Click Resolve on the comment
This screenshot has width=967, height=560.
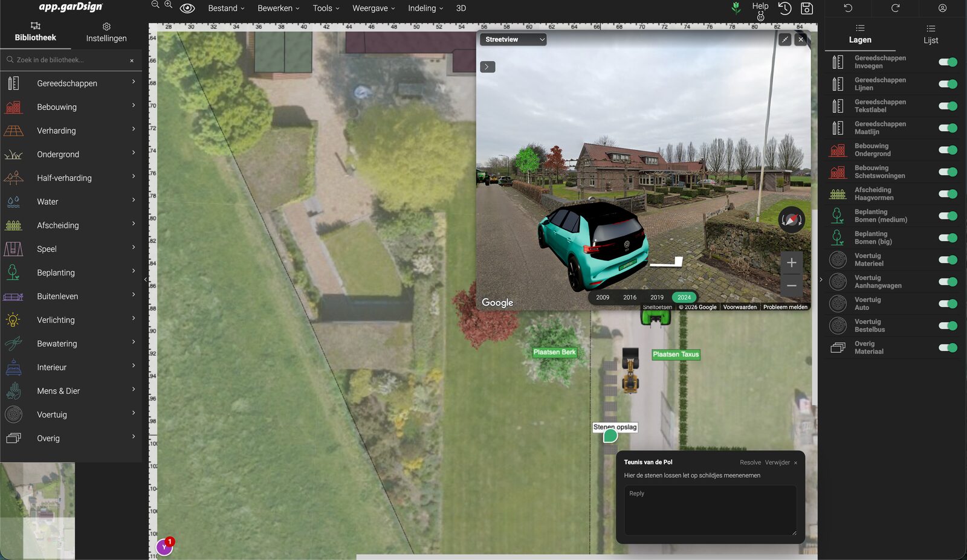(750, 463)
